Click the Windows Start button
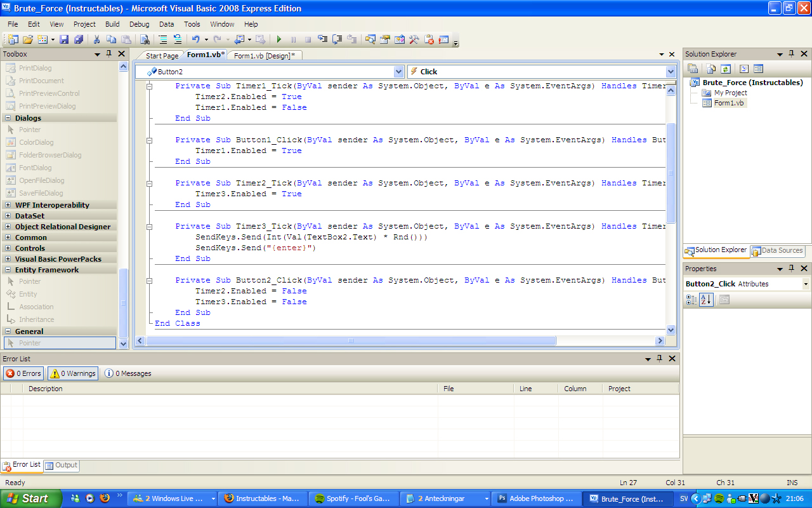Screen dimensions: 812x508 coord(31,498)
